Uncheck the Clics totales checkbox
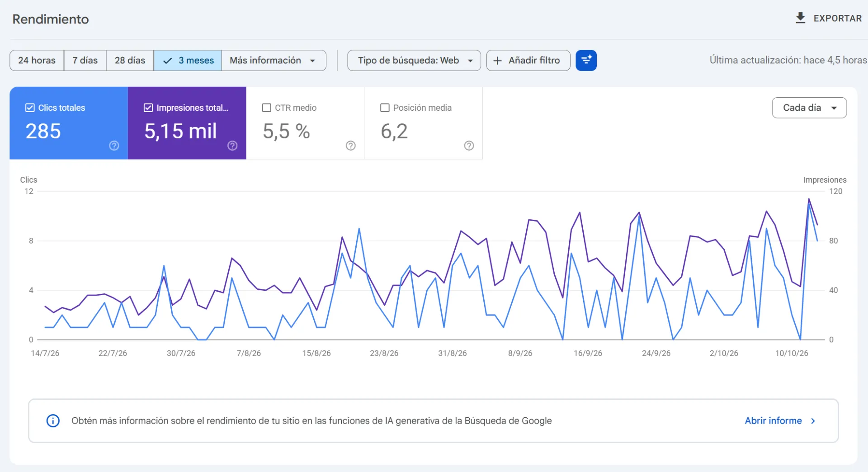Viewport: 868px width, 472px height. pos(30,108)
